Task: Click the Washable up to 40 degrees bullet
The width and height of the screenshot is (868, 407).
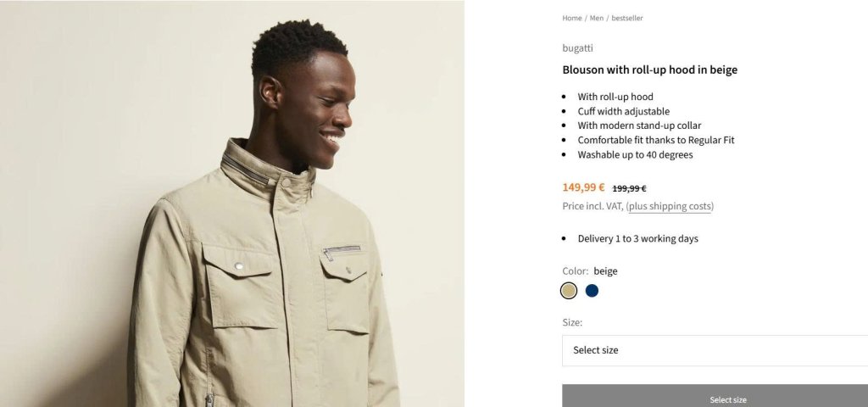Action: 635,154
